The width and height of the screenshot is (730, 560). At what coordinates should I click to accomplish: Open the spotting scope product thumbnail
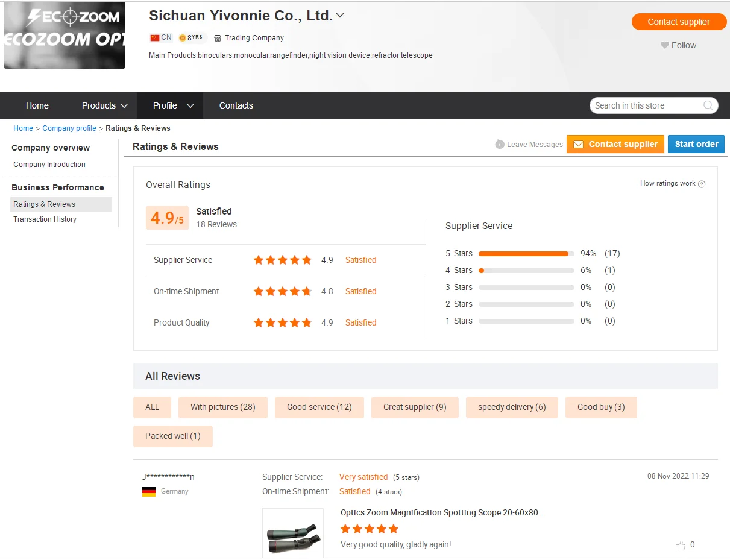(293, 532)
